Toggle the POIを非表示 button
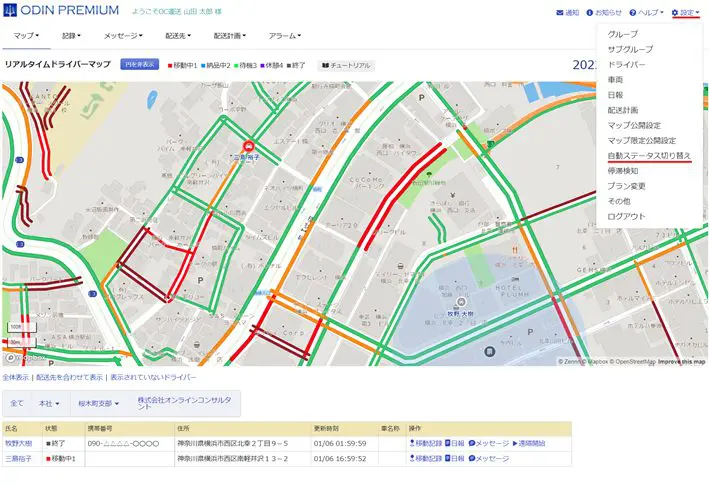709x485 pixels. pyautogui.click(x=138, y=65)
